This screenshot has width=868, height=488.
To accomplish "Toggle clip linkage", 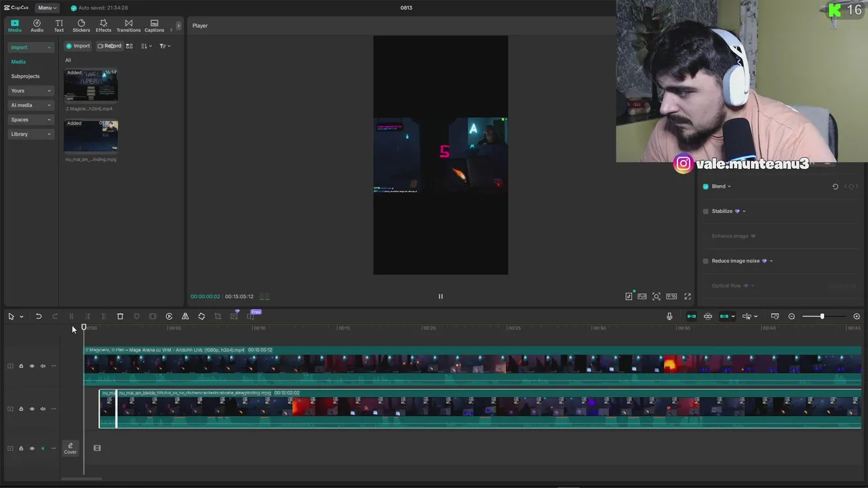I will (724, 317).
